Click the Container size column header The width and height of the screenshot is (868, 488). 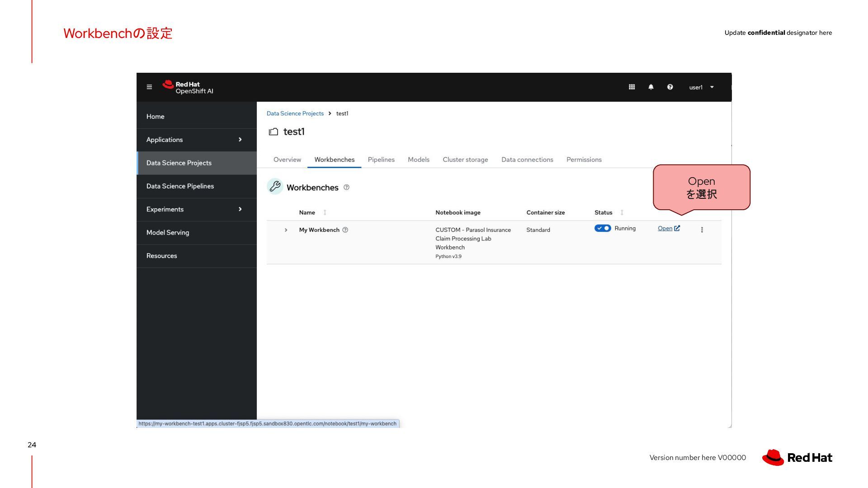(x=545, y=212)
